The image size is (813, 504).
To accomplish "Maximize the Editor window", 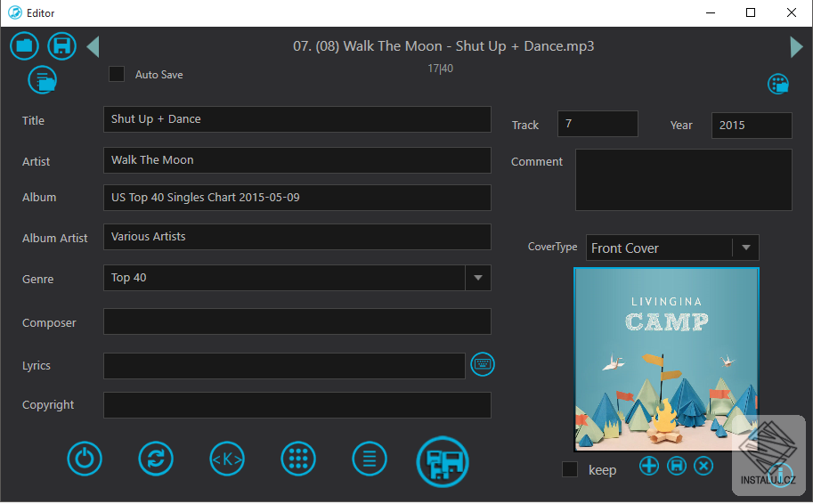I will coord(751,12).
